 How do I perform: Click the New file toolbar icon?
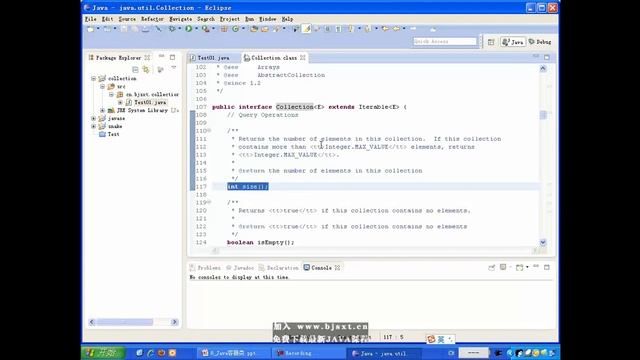click(x=91, y=29)
